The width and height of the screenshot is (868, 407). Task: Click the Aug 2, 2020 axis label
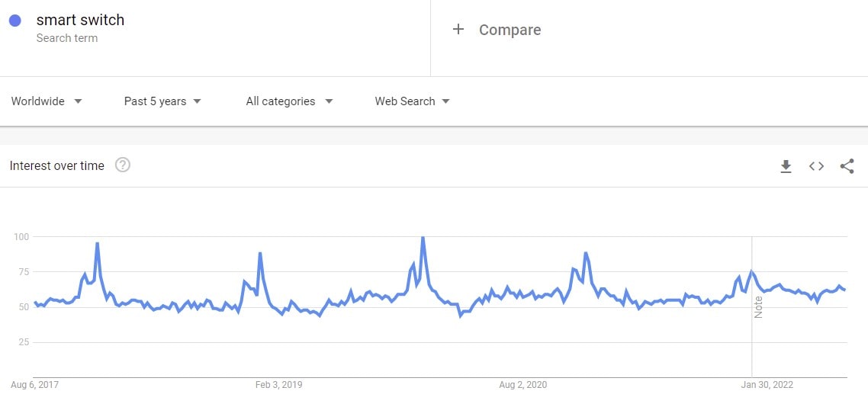point(522,385)
